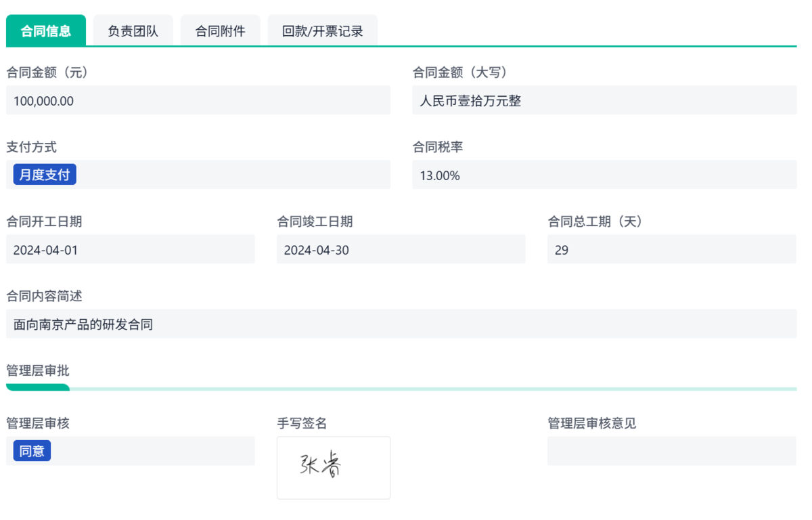Focus the 合同内容简述 text field
Viewport: 812px width, 520px height.
point(401,324)
